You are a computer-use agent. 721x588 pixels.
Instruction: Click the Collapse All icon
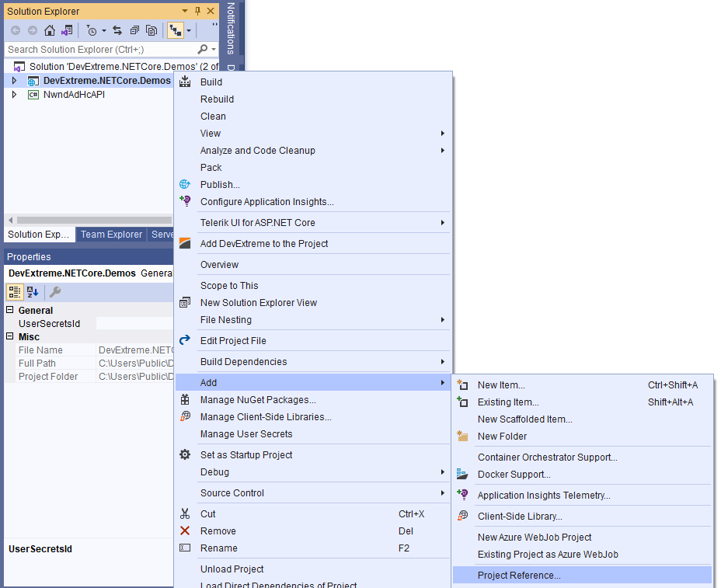(x=134, y=31)
